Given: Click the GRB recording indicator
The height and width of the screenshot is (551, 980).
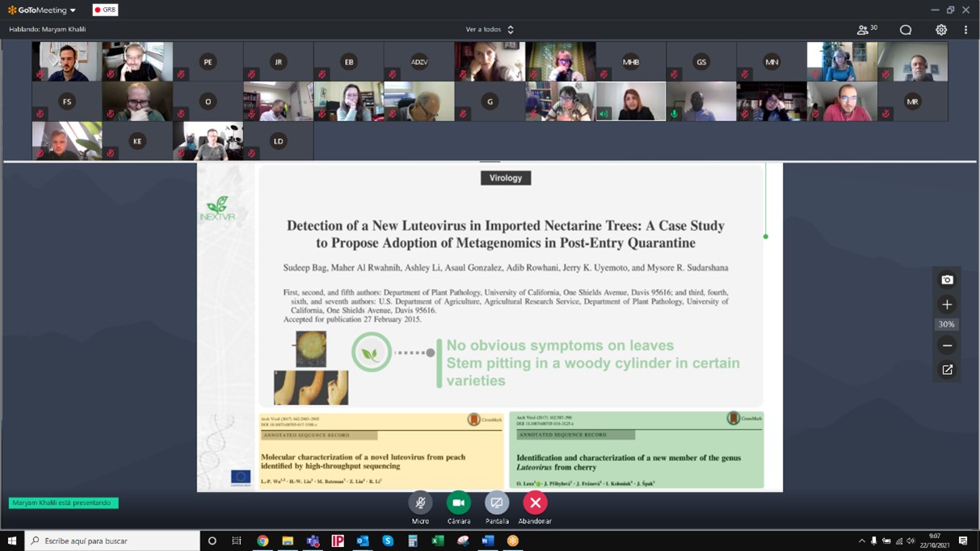Looking at the screenshot, I should (105, 11).
